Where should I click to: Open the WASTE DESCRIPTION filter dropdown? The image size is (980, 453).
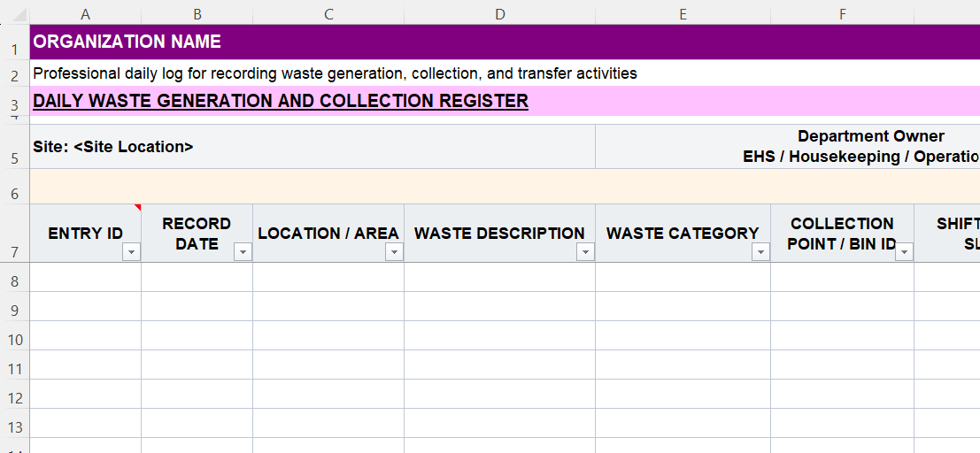(x=584, y=252)
